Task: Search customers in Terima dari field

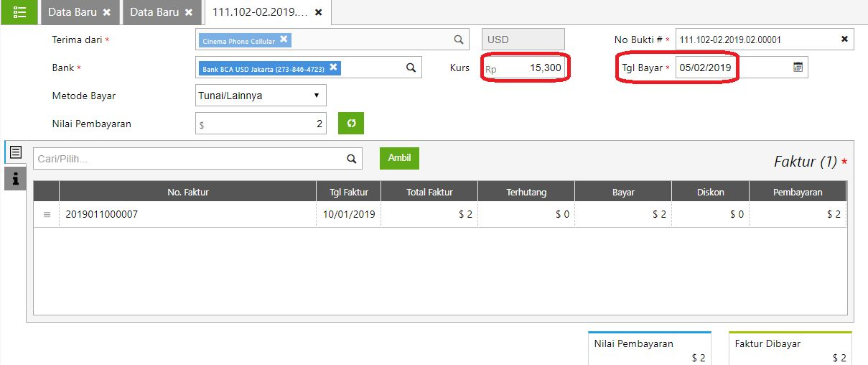Action: click(x=459, y=40)
